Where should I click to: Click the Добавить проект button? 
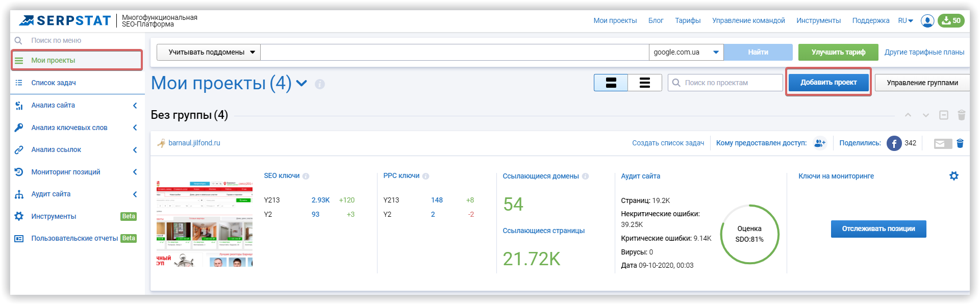pyautogui.click(x=828, y=82)
